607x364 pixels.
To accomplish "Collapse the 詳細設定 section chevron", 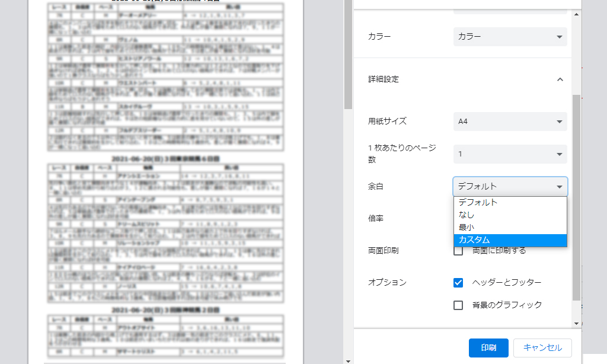I will (x=560, y=79).
